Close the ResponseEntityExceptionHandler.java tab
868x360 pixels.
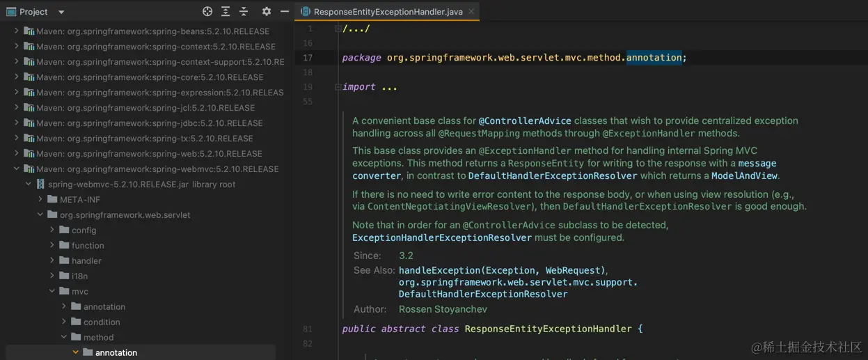[471, 11]
